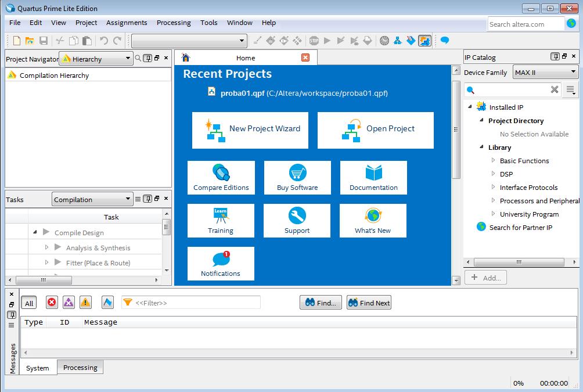Open the Documentation tile

[x=374, y=178]
